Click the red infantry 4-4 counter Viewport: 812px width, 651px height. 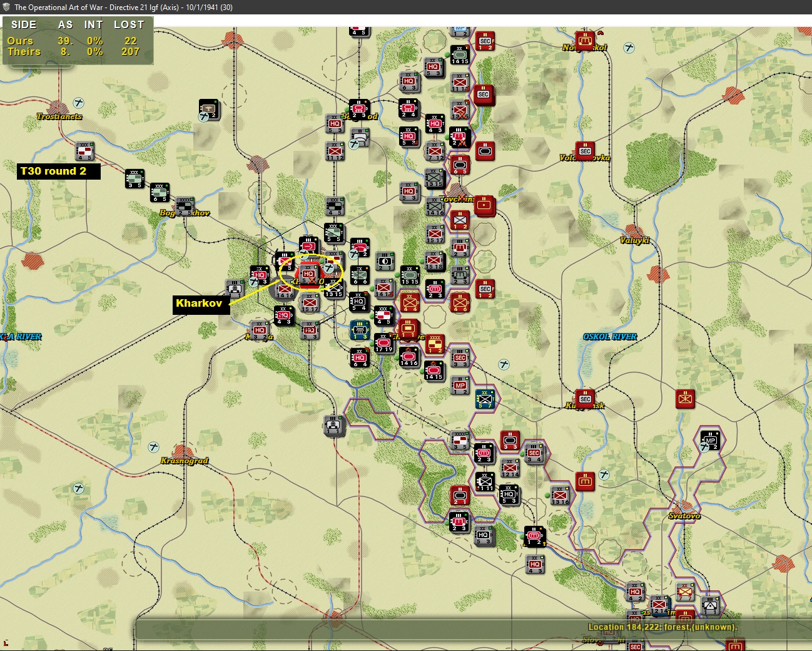tap(410, 302)
